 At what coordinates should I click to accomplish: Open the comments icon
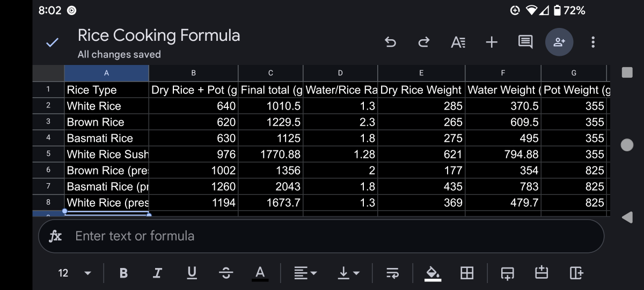click(525, 42)
